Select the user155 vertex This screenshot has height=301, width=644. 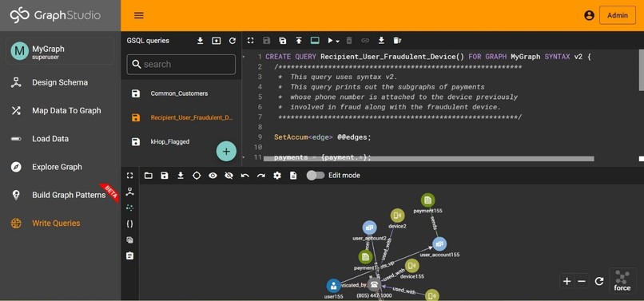click(x=333, y=286)
